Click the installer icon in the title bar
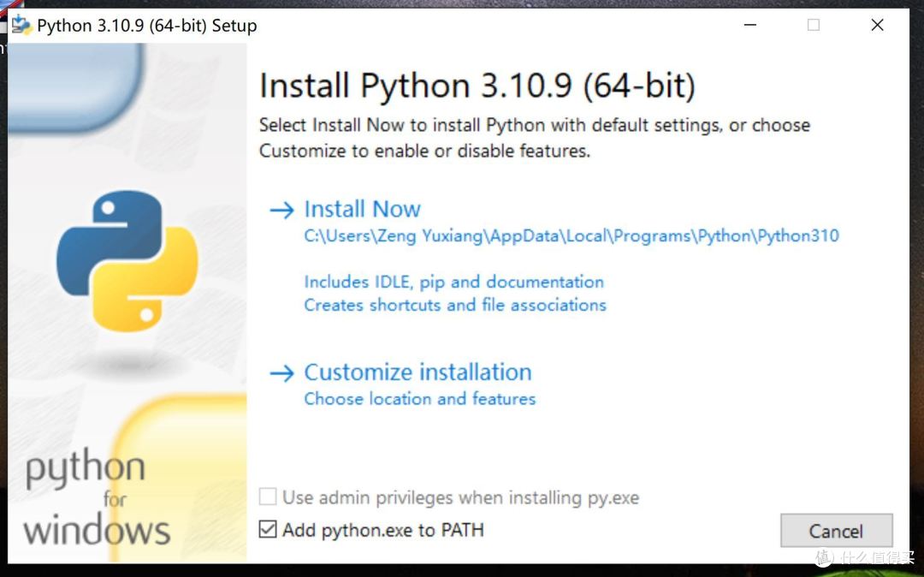The width and height of the screenshot is (924, 577). click(x=21, y=25)
